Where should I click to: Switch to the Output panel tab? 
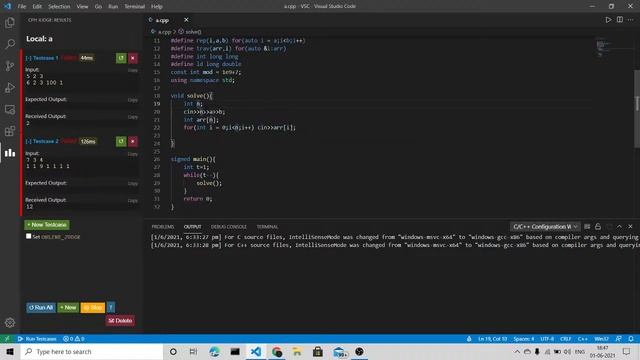pos(192,227)
